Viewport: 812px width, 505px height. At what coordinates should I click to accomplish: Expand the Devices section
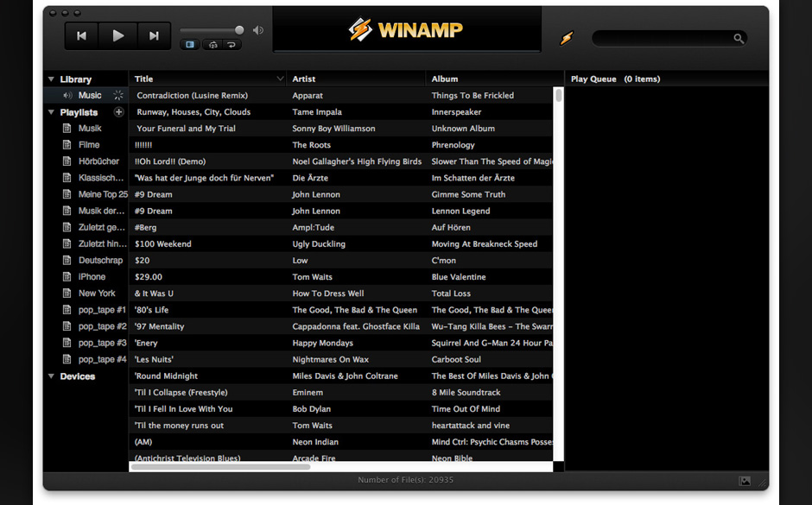click(x=51, y=376)
